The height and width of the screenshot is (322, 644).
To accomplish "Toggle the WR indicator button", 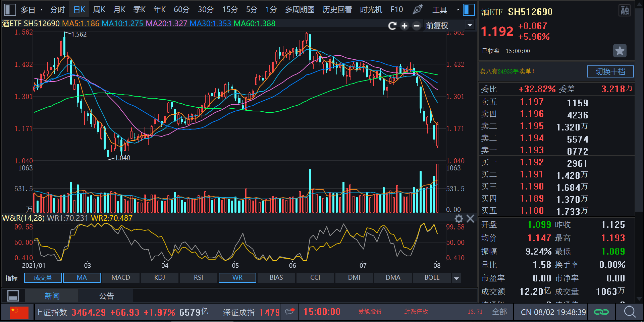I will click(x=237, y=278).
